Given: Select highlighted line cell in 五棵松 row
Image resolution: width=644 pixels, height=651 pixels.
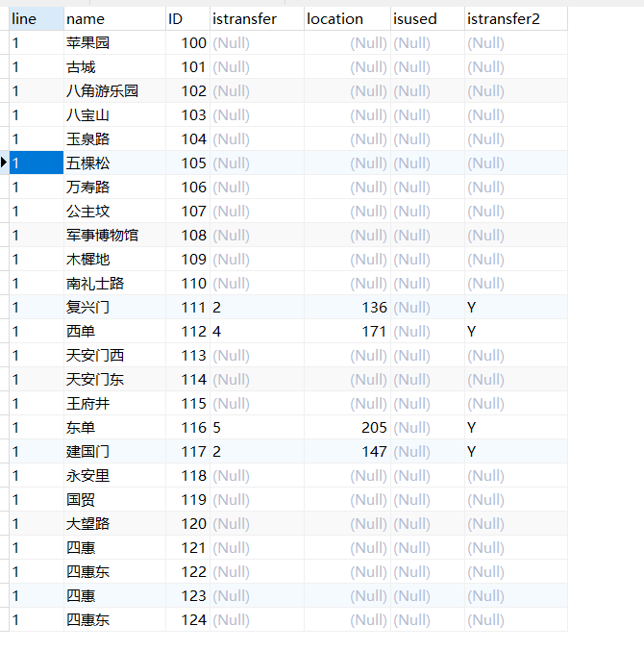Looking at the screenshot, I should [x=37, y=163].
